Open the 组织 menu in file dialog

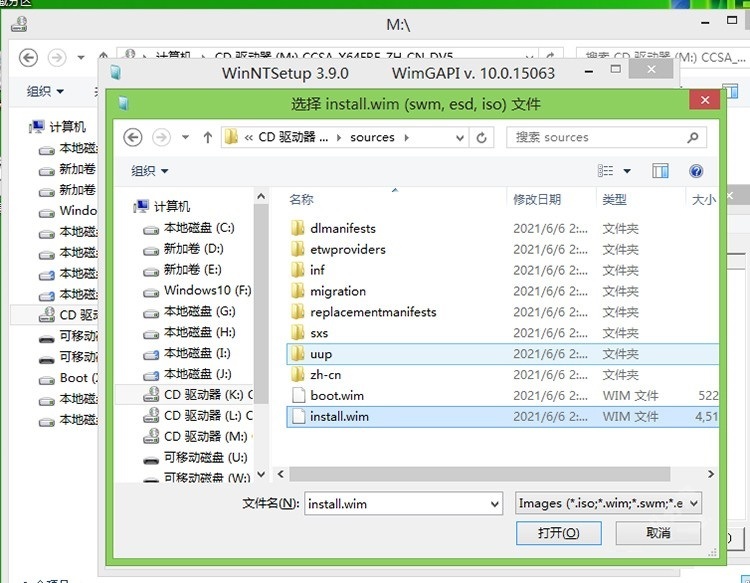coord(149,171)
